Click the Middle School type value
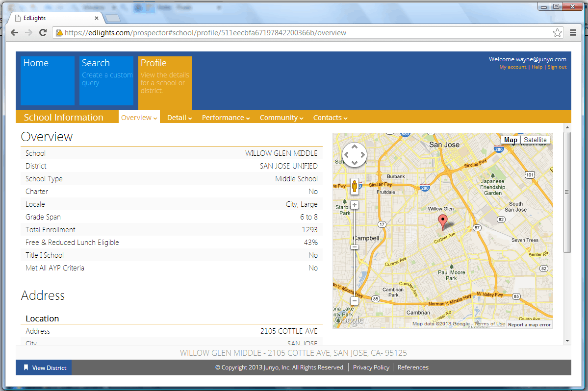The height and width of the screenshot is (391, 588). click(x=296, y=179)
